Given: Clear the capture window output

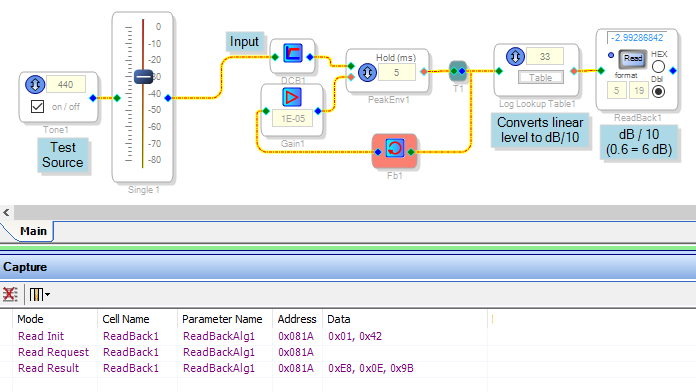Looking at the screenshot, I should point(10,294).
